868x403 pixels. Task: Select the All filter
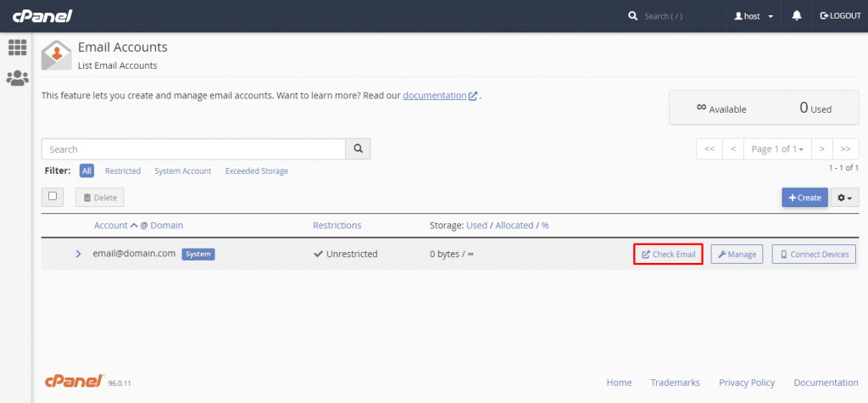click(87, 171)
